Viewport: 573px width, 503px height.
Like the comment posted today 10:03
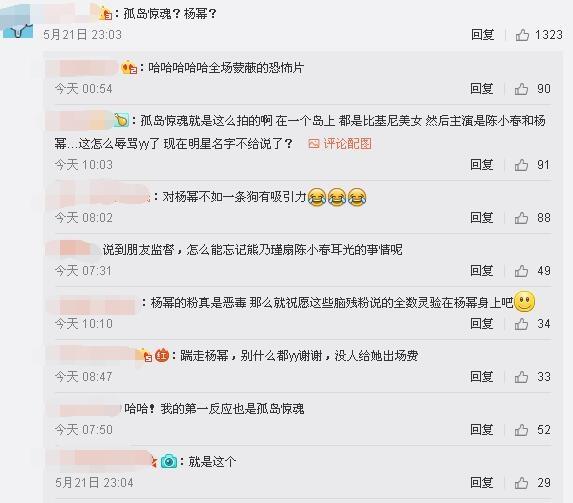521,165
